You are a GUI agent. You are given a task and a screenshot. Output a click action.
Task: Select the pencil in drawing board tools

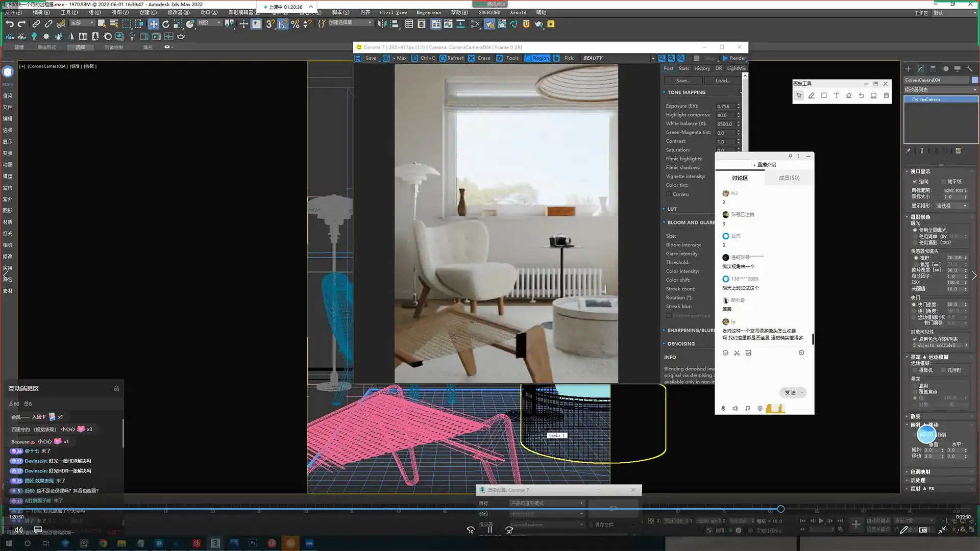pyautogui.click(x=811, y=95)
